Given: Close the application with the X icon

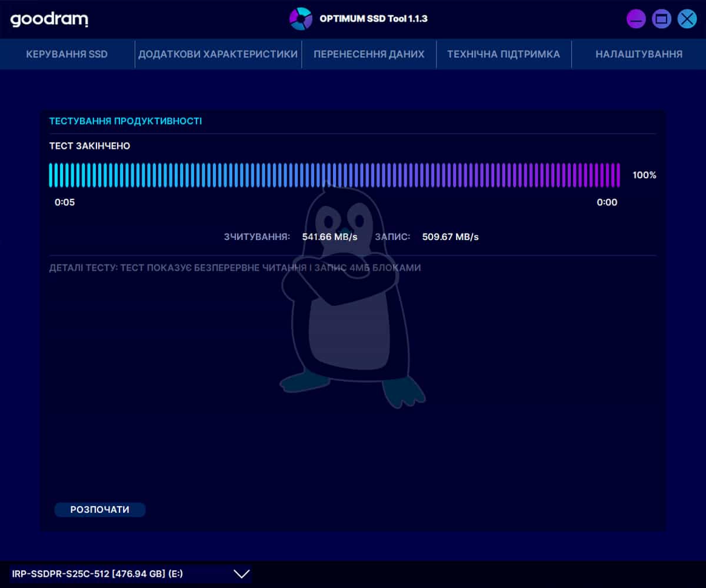Looking at the screenshot, I should [x=687, y=19].
